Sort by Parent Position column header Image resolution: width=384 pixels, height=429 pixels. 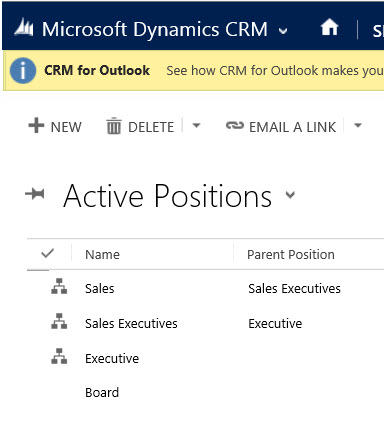click(x=291, y=255)
